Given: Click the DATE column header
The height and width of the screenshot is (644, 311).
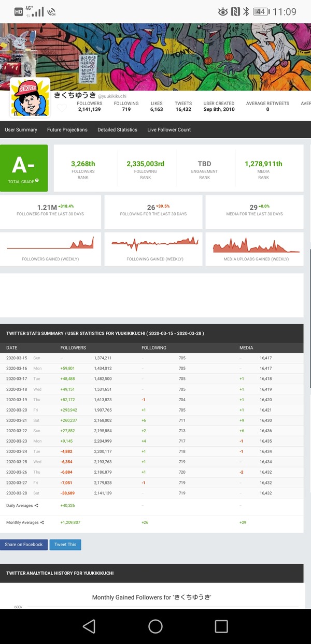Looking at the screenshot, I should (x=11, y=348).
